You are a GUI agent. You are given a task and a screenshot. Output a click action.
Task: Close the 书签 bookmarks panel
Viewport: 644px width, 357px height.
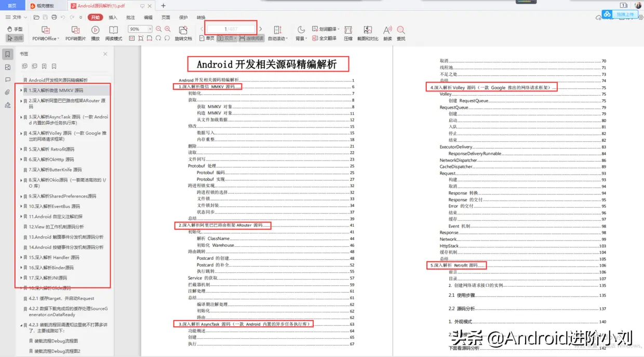(105, 54)
